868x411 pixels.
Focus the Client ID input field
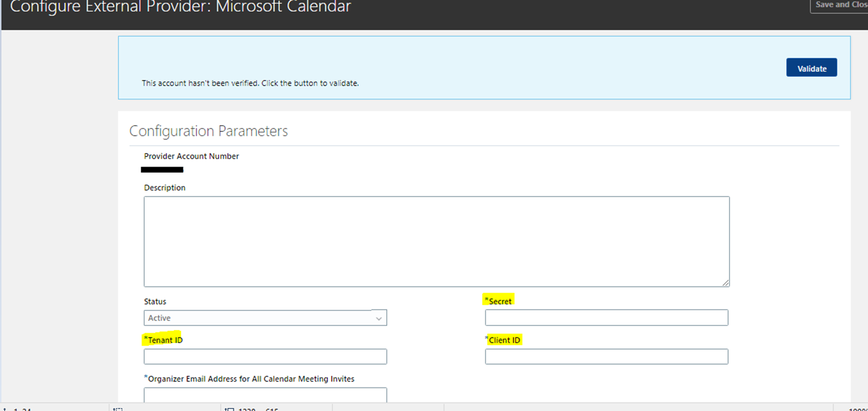coord(606,356)
